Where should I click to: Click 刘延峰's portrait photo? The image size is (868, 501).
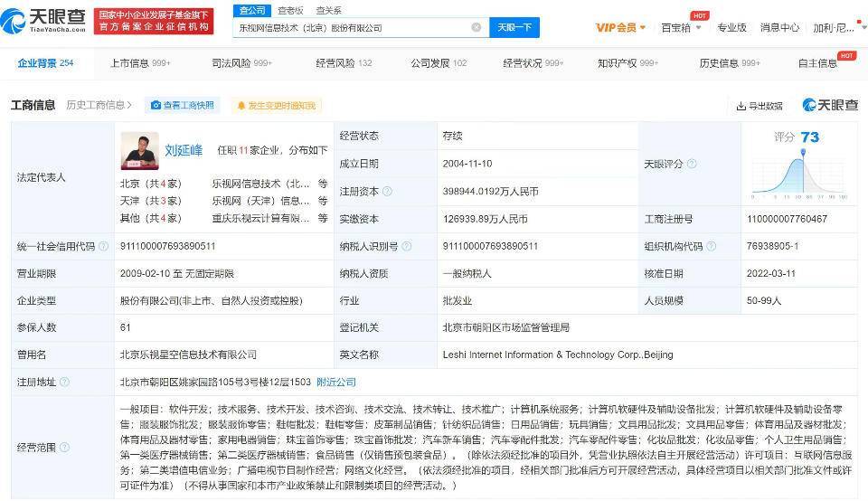click(x=139, y=151)
